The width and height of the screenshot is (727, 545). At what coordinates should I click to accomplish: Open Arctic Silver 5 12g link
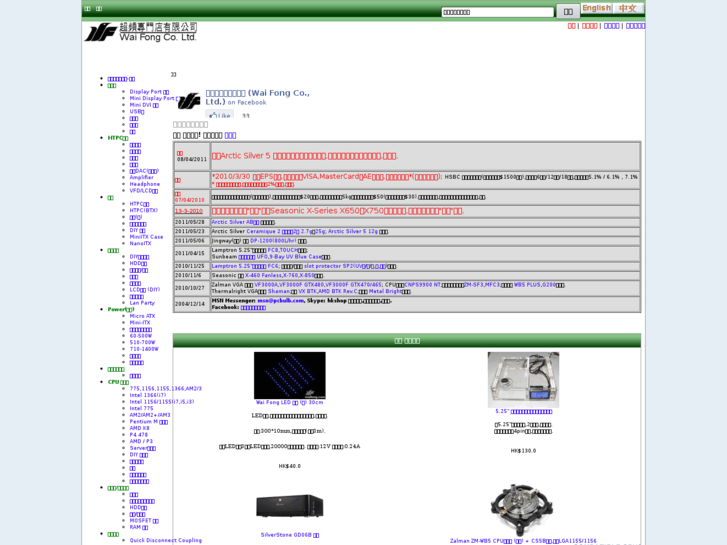352,231
